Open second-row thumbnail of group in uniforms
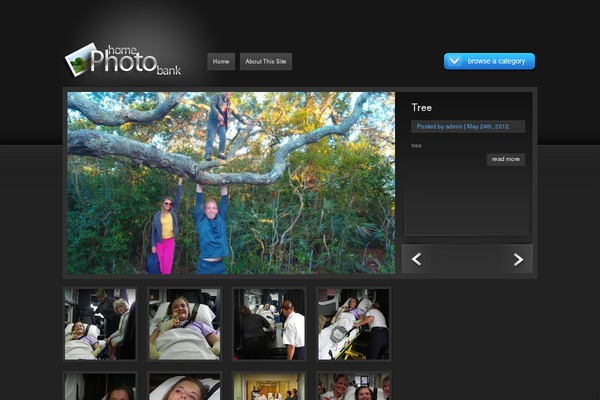600x400 pixels. (354, 386)
